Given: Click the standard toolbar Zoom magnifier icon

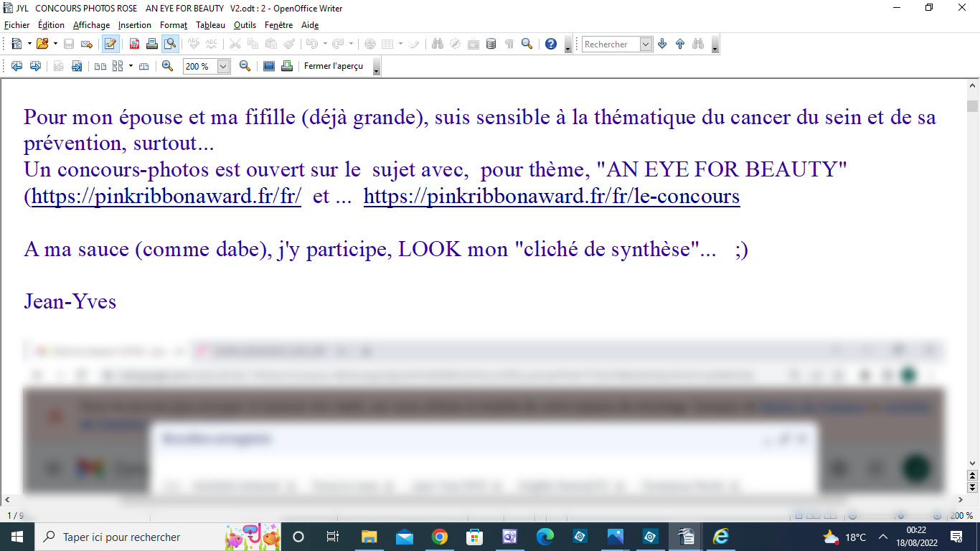Looking at the screenshot, I should (527, 44).
